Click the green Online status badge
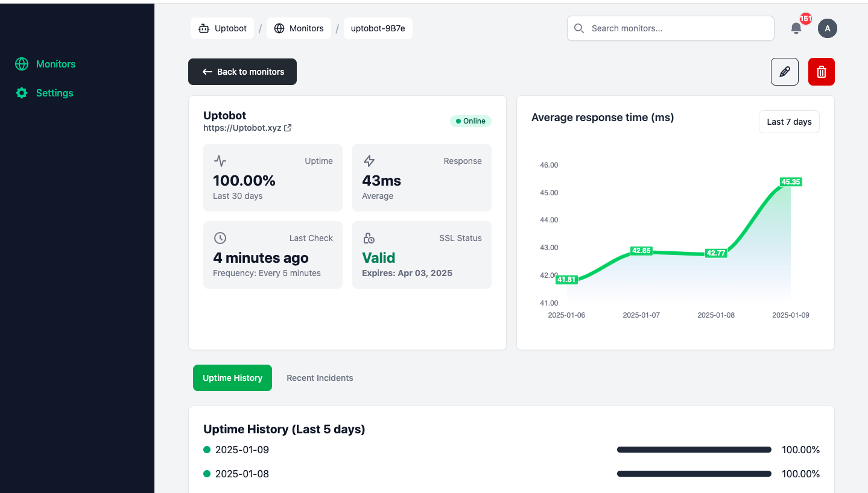The height and width of the screenshot is (493, 868). point(470,121)
